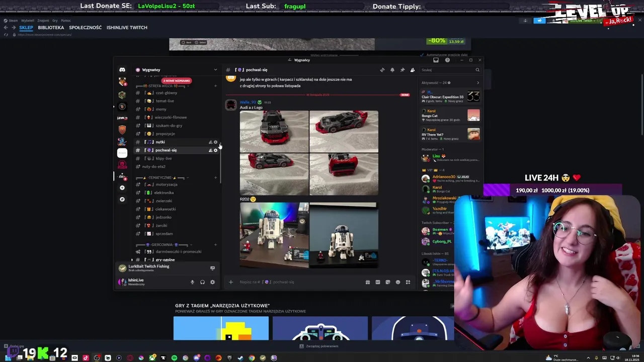Click Walle_90 username in message
This screenshot has width=644, height=362.
point(248,102)
